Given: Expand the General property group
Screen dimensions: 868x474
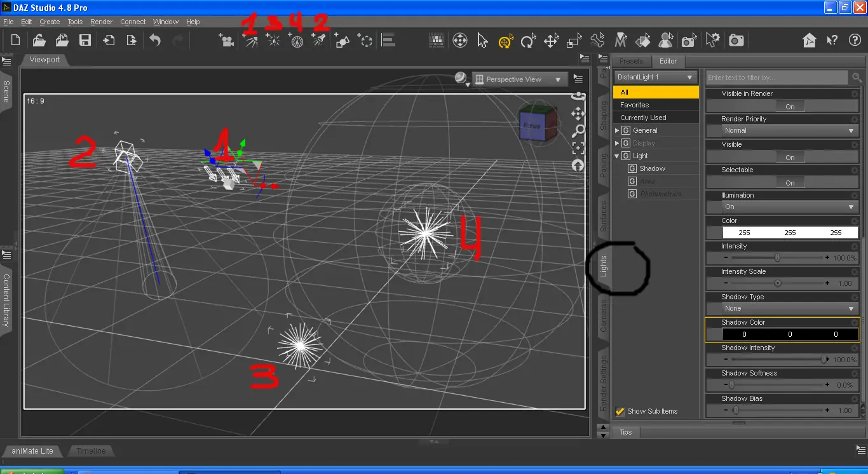Looking at the screenshot, I should coord(617,130).
